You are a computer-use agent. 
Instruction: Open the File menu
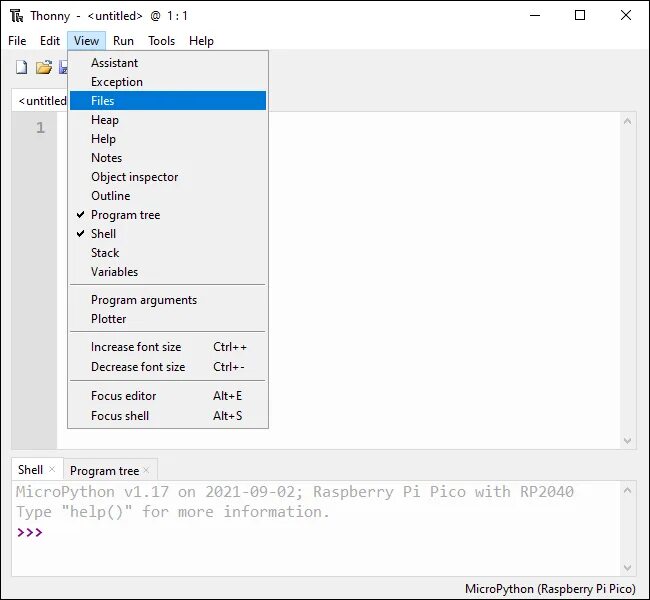pos(17,41)
